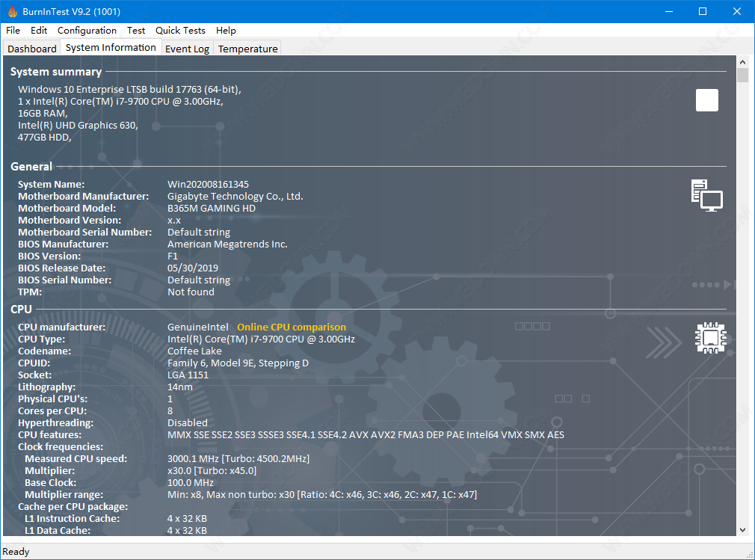Click the Cores per CPU label
The height and width of the screenshot is (560, 755).
coord(52,410)
